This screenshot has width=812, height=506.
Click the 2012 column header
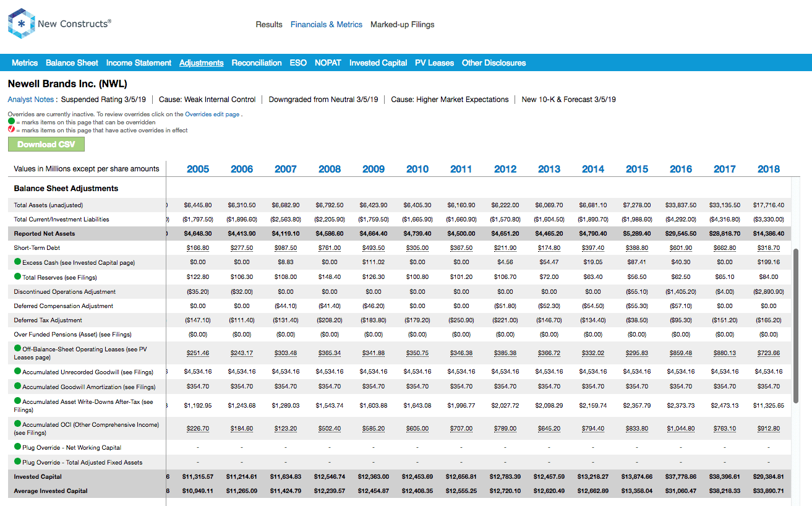pos(505,169)
